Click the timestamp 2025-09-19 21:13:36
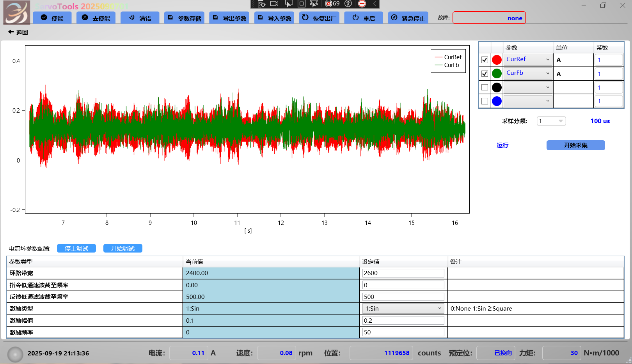Screen dimensions: 632x364 58,353
